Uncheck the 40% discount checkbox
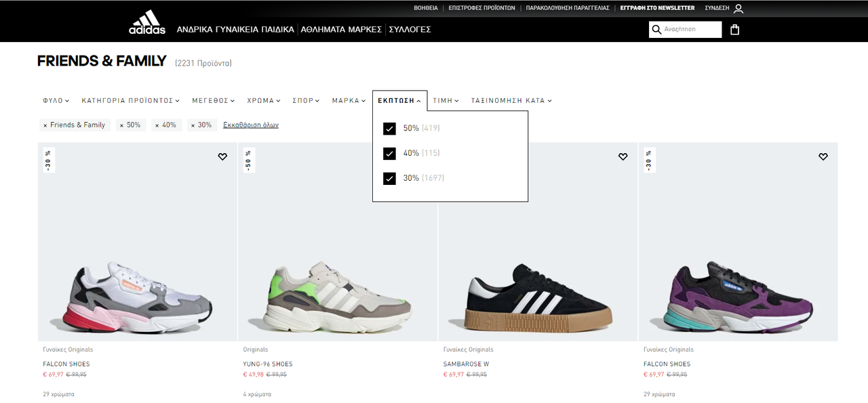The height and width of the screenshot is (403, 868). click(x=389, y=154)
